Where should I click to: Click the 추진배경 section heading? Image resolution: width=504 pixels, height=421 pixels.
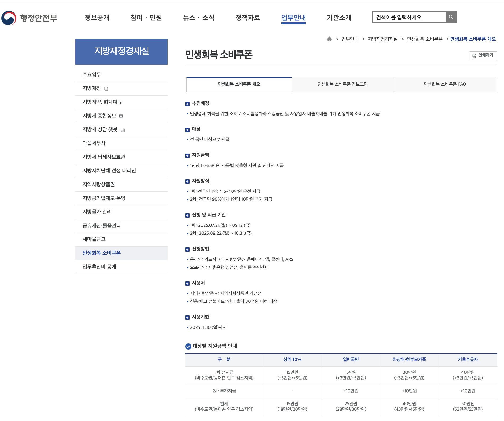[200, 103]
